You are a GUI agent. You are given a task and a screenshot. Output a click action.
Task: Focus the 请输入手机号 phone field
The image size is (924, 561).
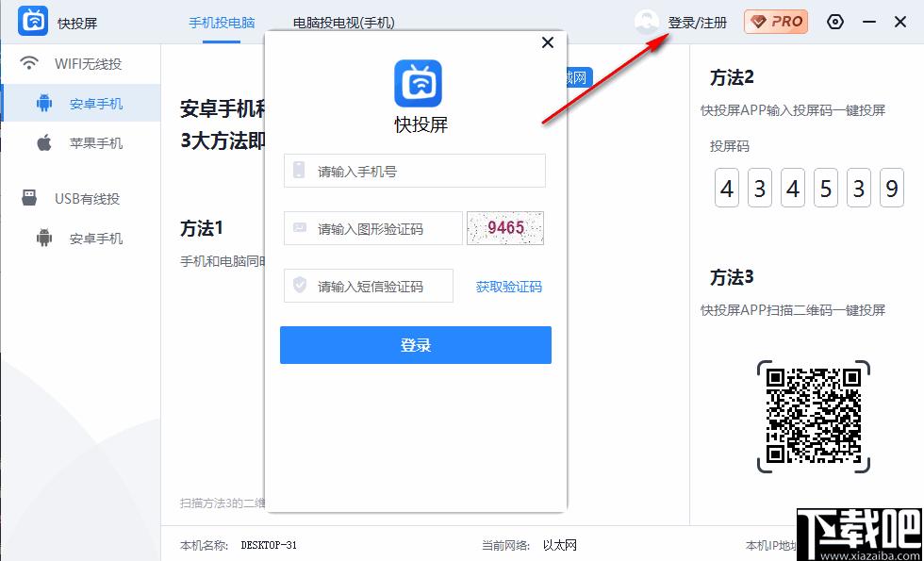click(415, 171)
